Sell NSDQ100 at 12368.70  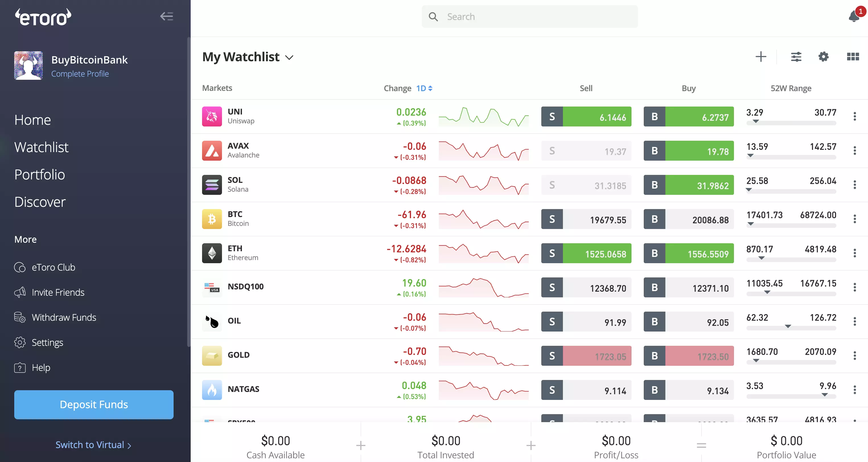point(586,287)
